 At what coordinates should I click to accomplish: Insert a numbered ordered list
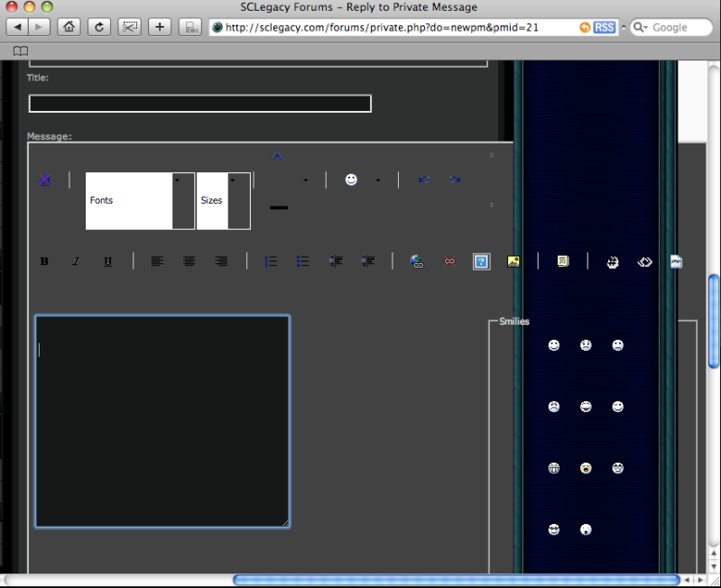(271, 262)
